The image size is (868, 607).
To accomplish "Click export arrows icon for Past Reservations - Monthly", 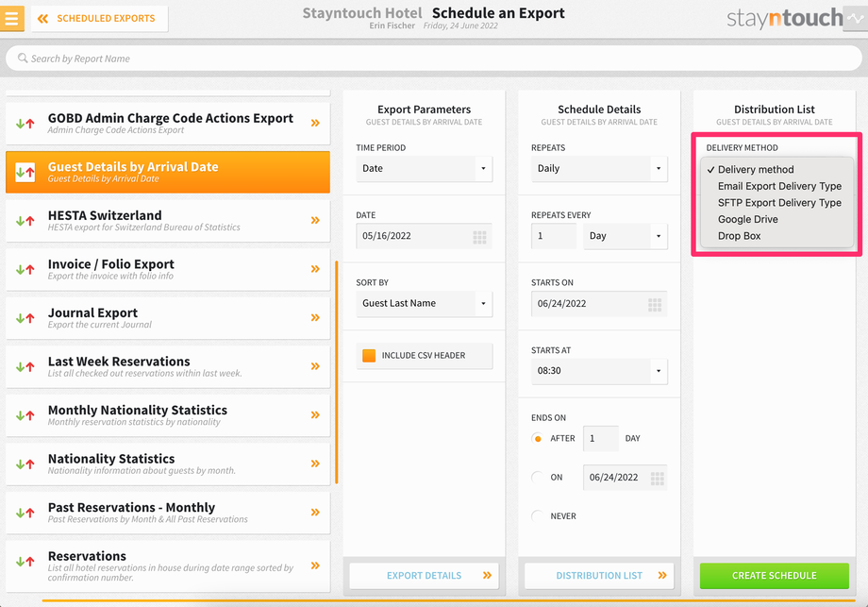I will tap(25, 513).
